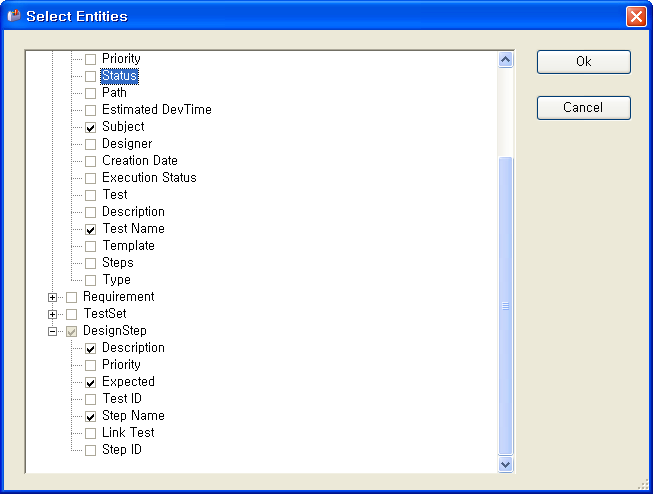Select the Type label

(x=116, y=280)
